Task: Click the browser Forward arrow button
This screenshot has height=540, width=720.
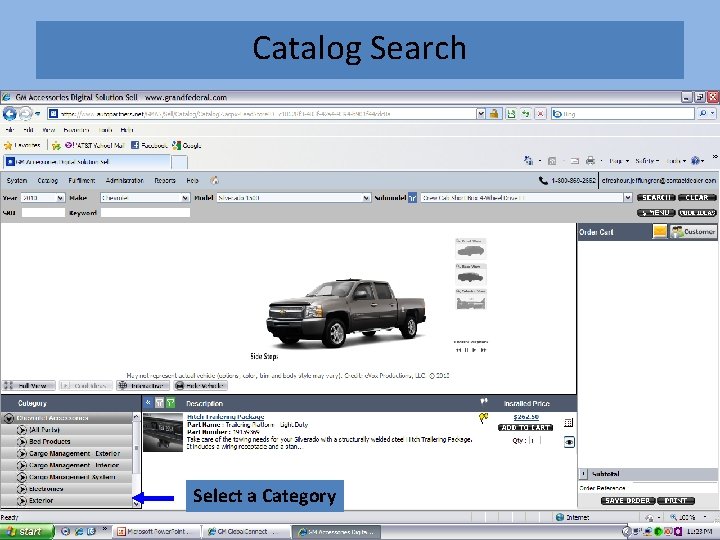Action: (25, 113)
